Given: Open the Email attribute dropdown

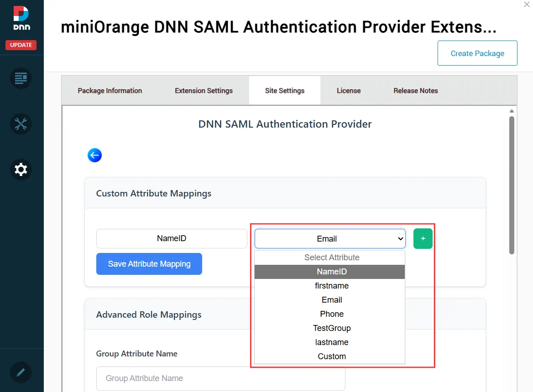Looking at the screenshot, I should (330, 238).
